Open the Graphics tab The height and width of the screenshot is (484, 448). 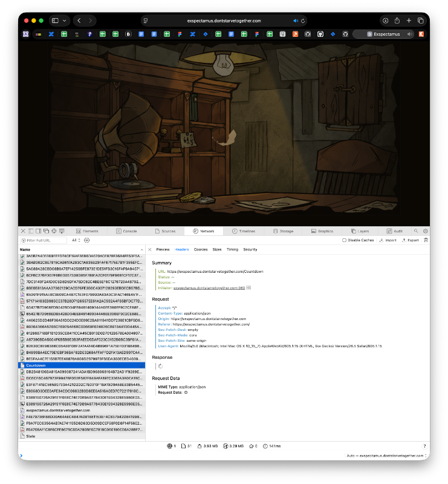tap(322, 231)
